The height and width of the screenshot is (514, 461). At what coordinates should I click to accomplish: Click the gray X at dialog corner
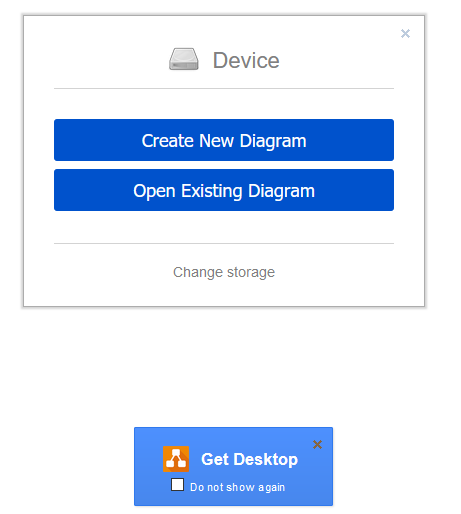(405, 33)
